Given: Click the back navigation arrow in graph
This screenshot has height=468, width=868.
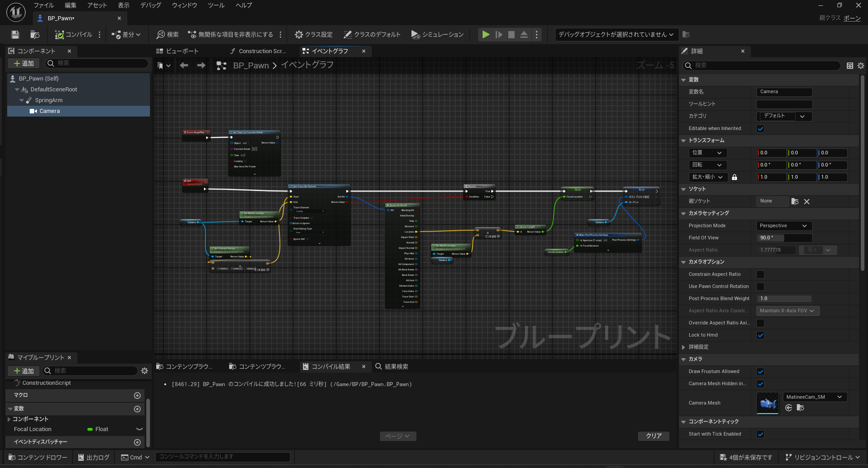Looking at the screenshot, I should 184,66.
